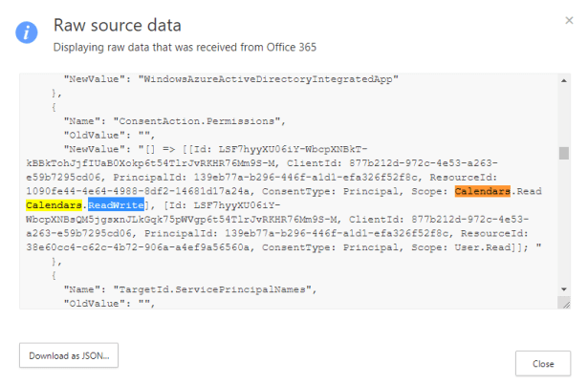Click the last OldValue line
Image resolution: width=588 pixels, height=384 pixels.
coord(104,301)
